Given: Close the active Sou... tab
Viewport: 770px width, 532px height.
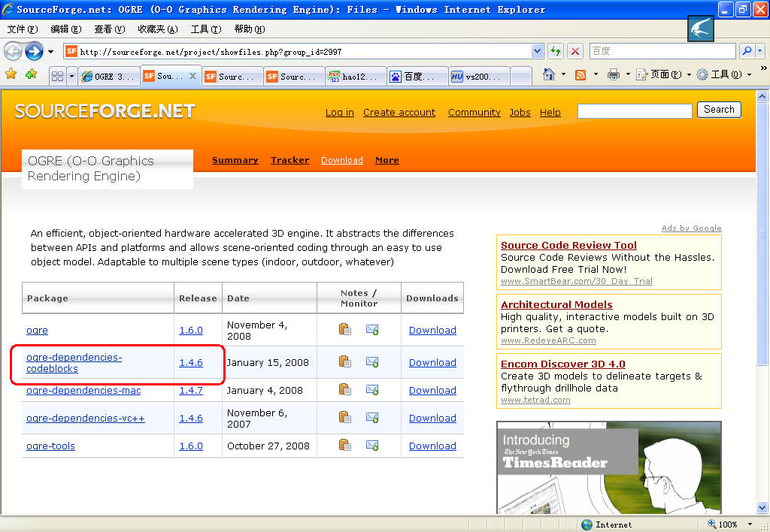Looking at the screenshot, I should (193, 76).
